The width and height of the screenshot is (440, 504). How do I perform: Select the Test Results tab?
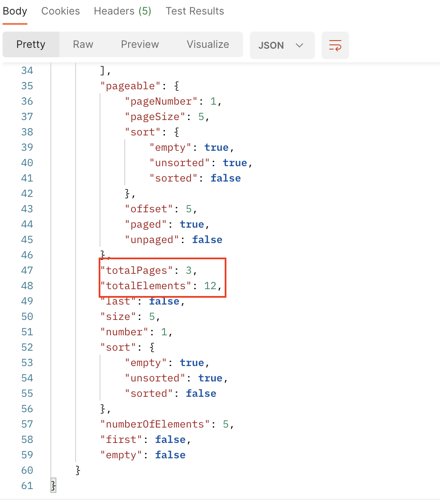point(195,11)
